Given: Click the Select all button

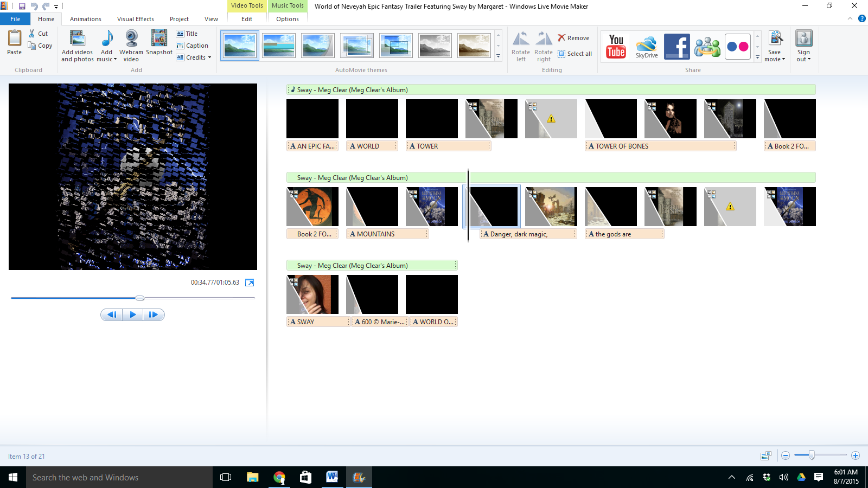Looking at the screenshot, I should pos(575,54).
